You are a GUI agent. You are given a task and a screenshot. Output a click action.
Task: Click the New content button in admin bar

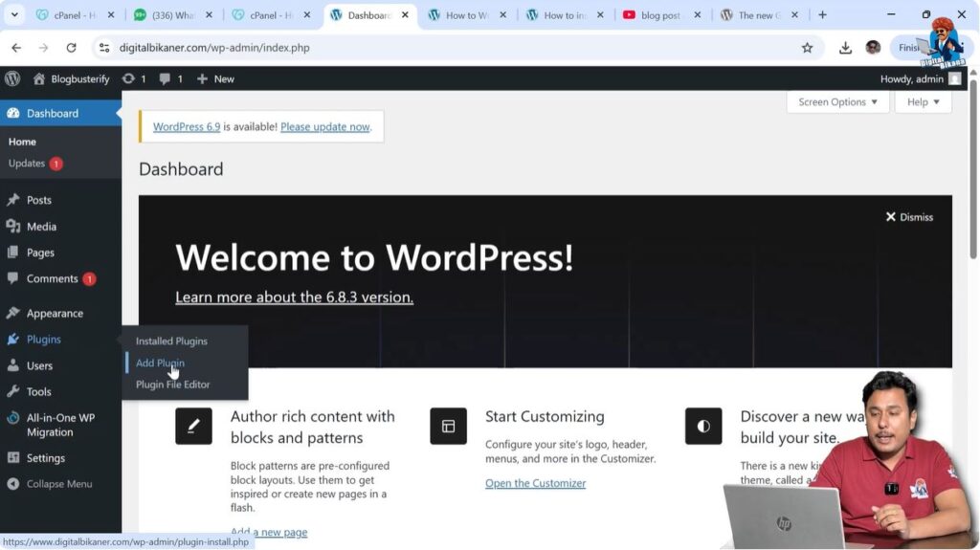point(215,78)
